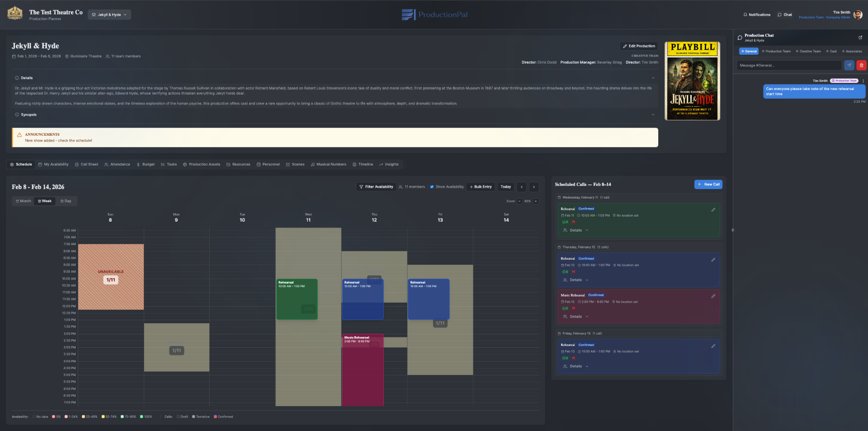Open the Jekyll & Hyde production dropdown
Viewport: 868px width, 431px height.
tap(109, 14)
